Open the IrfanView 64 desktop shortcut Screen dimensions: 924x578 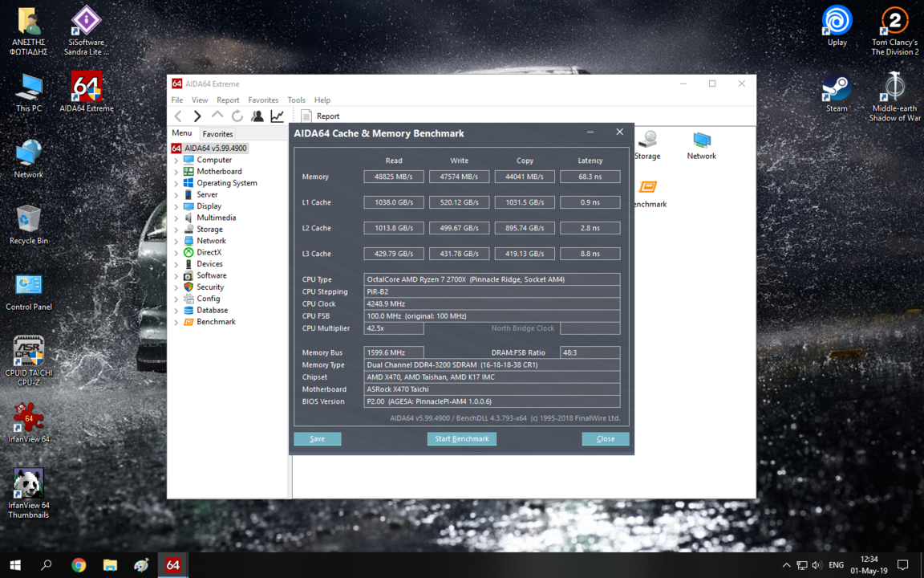click(29, 423)
